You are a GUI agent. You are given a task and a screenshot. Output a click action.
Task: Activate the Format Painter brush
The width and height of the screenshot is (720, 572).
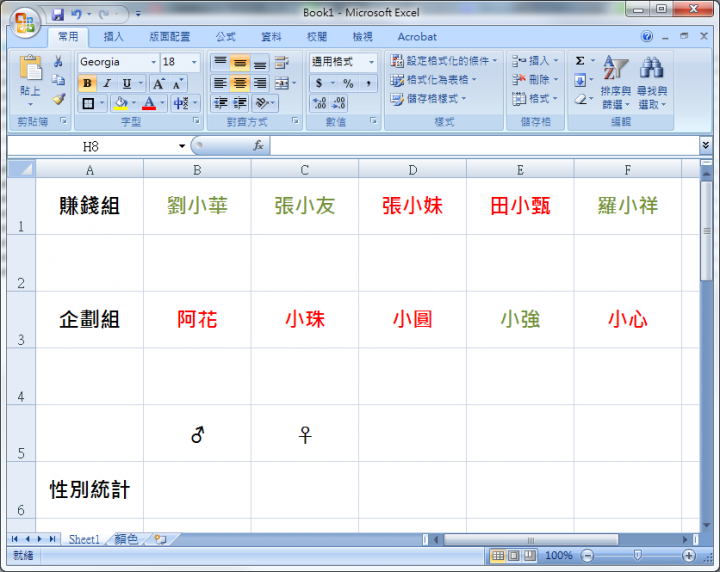coord(59,99)
